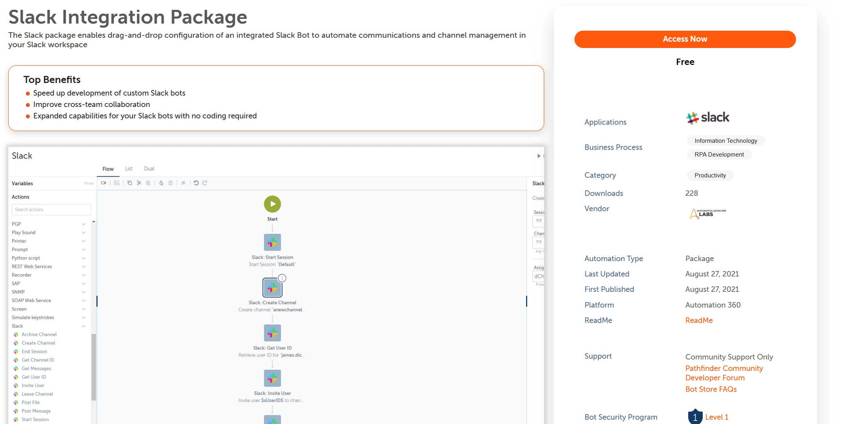This screenshot has height=424, width=868.
Task: Select the Create Channel action
Action: point(38,343)
